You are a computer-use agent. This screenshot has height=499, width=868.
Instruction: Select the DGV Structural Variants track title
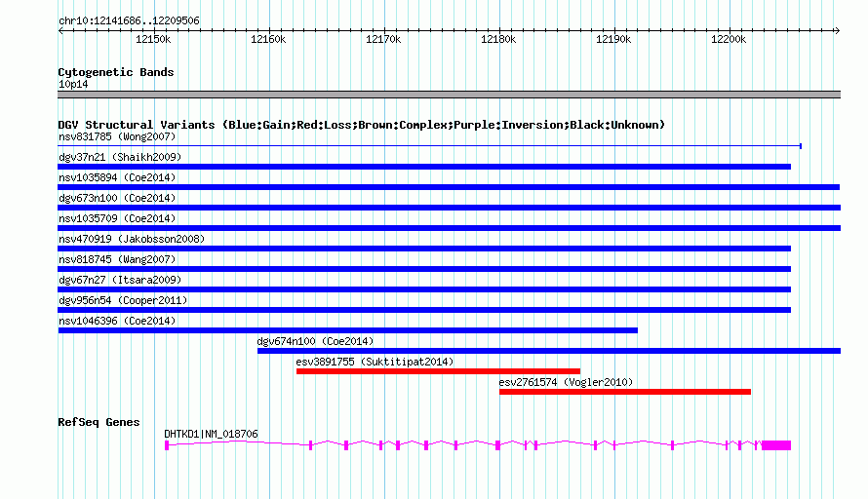362,125
